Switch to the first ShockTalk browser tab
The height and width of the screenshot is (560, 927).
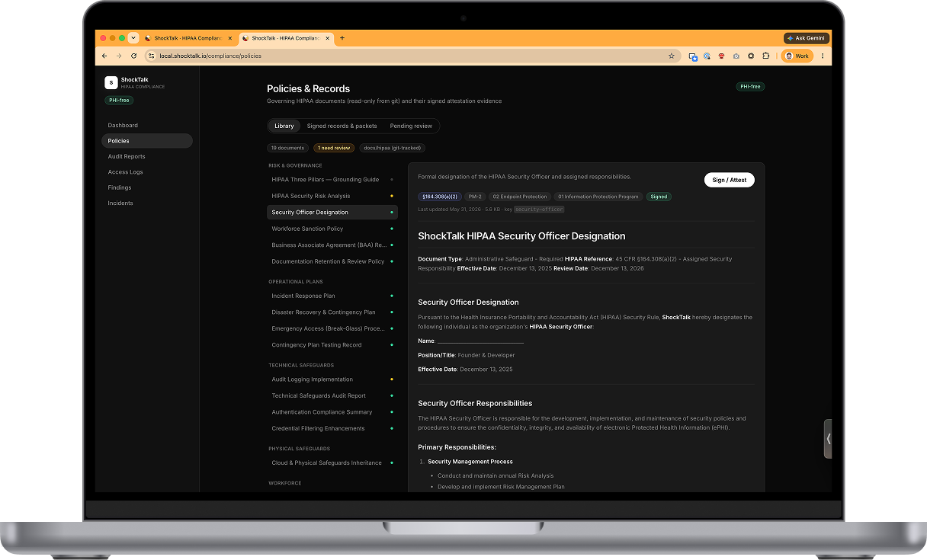(187, 38)
